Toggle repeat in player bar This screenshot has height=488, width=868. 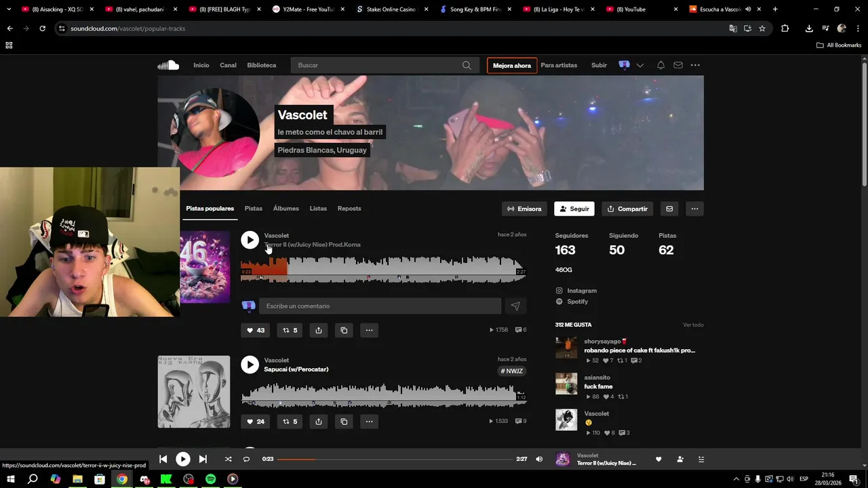[x=246, y=459]
